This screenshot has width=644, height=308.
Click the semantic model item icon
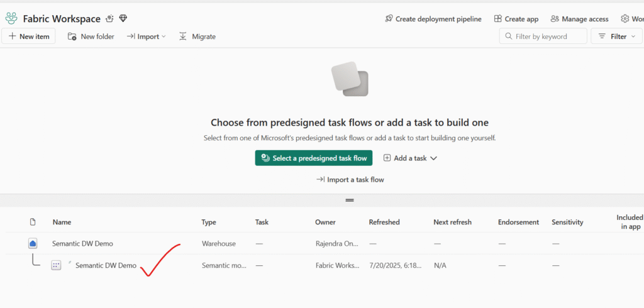[56, 265]
